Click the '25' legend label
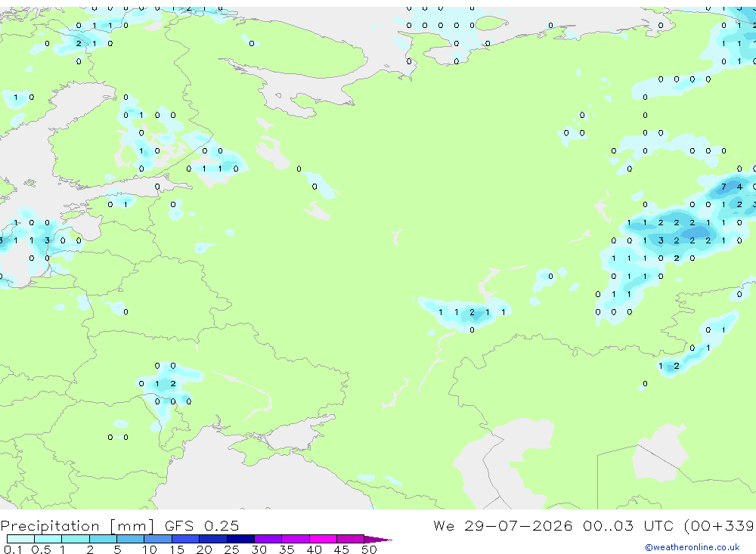This screenshot has height=554, width=756. point(231,549)
